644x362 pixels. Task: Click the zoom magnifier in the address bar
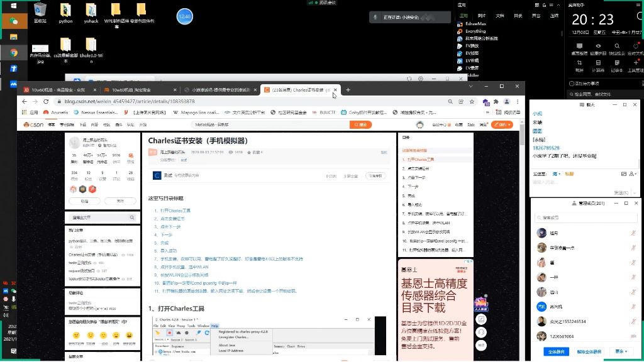pyautogui.click(x=450, y=101)
